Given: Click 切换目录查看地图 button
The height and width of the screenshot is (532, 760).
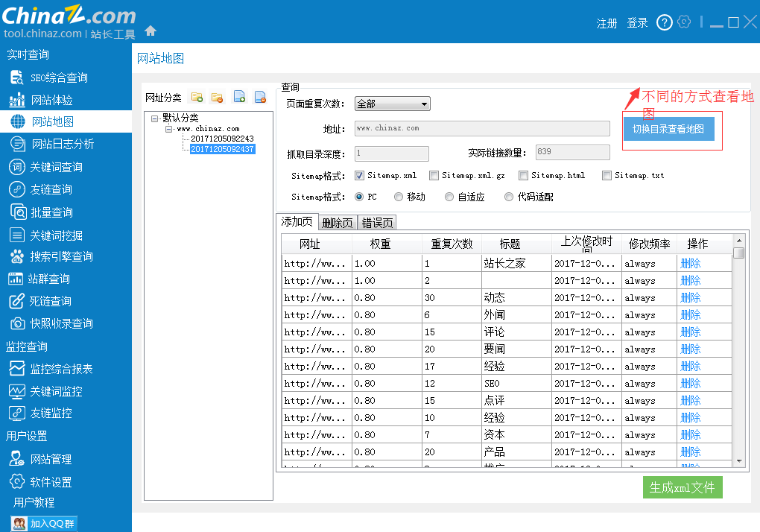Looking at the screenshot, I should pos(668,129).
